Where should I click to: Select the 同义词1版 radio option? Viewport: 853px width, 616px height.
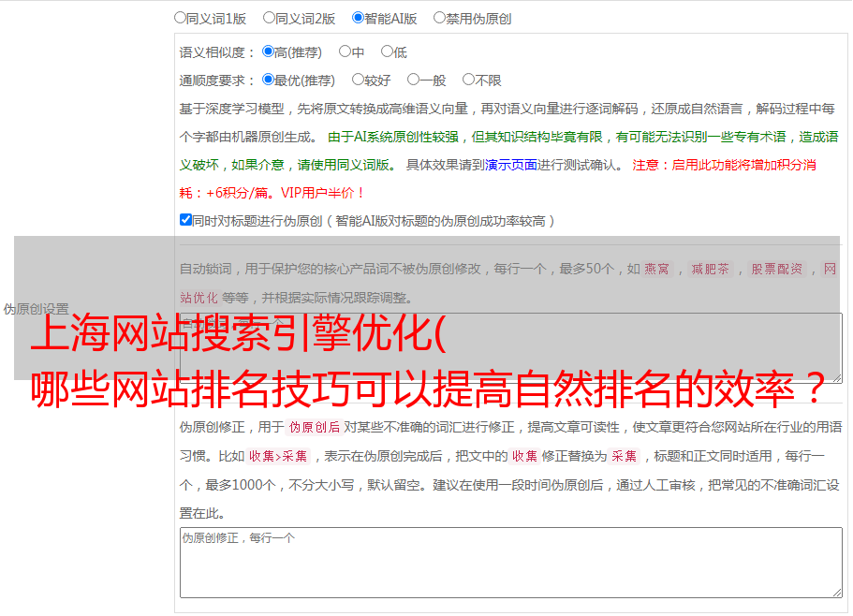[x=180, y=18]
